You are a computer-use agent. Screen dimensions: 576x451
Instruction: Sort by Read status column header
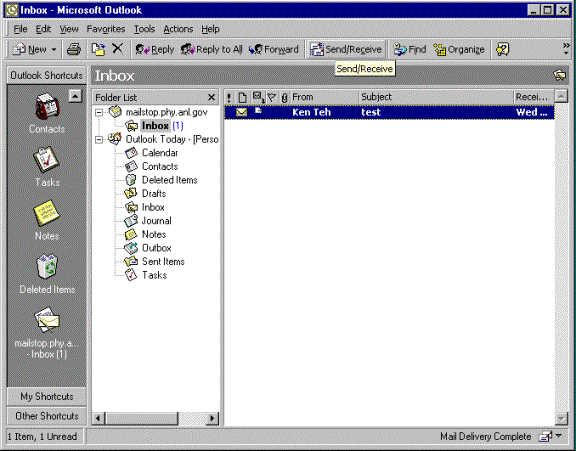pyautogui.click(x=259, y=97)
